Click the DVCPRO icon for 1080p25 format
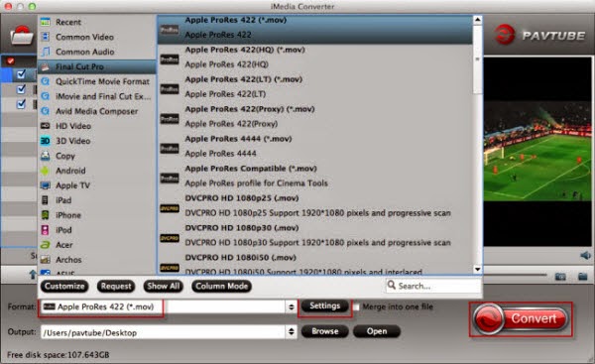The image size is (595, 364). click(170, 208)
